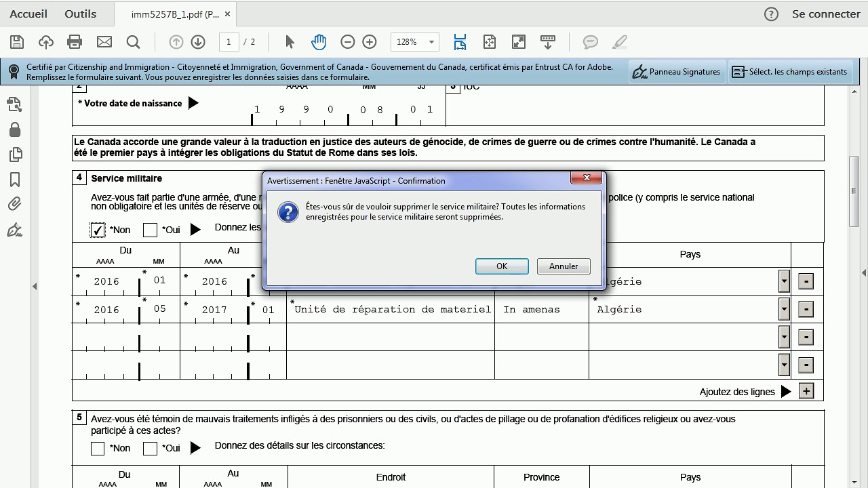
Task: Open Pays dropdown in last empty row
Action: click(784, 365)
